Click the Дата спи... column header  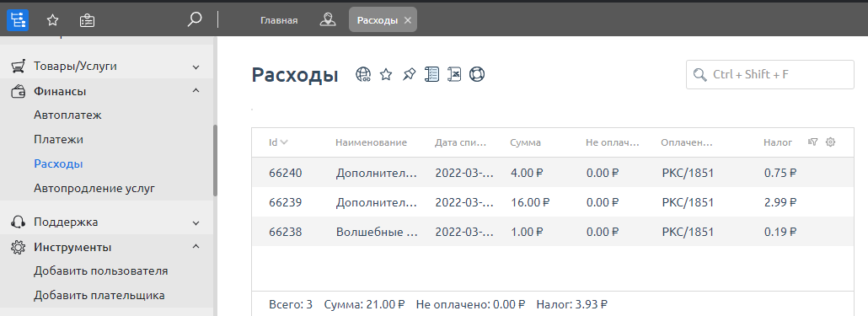click(x=461, y=142)
